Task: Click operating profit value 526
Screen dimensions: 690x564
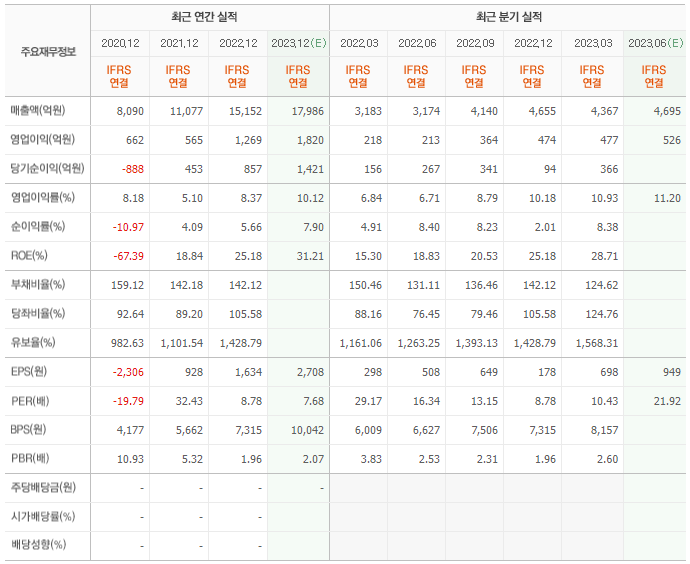Action: point(672,140)
